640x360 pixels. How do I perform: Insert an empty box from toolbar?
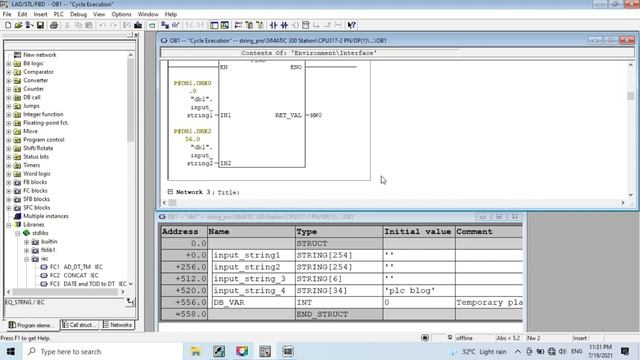pos(306,25)
